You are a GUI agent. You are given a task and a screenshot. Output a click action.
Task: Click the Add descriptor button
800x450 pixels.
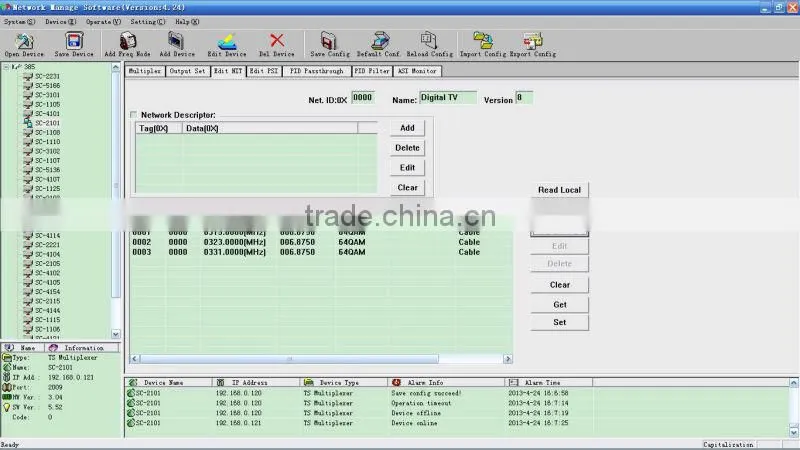click(407, 128)
